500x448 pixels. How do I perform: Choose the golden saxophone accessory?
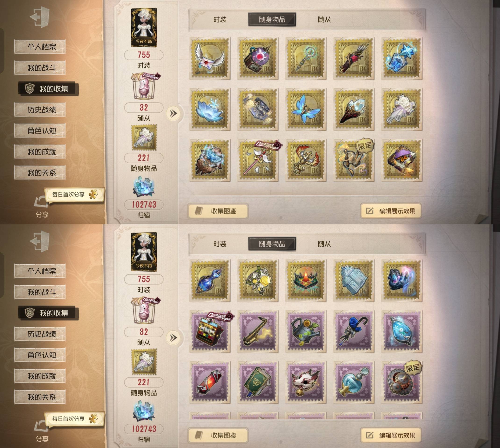point(258,332)
